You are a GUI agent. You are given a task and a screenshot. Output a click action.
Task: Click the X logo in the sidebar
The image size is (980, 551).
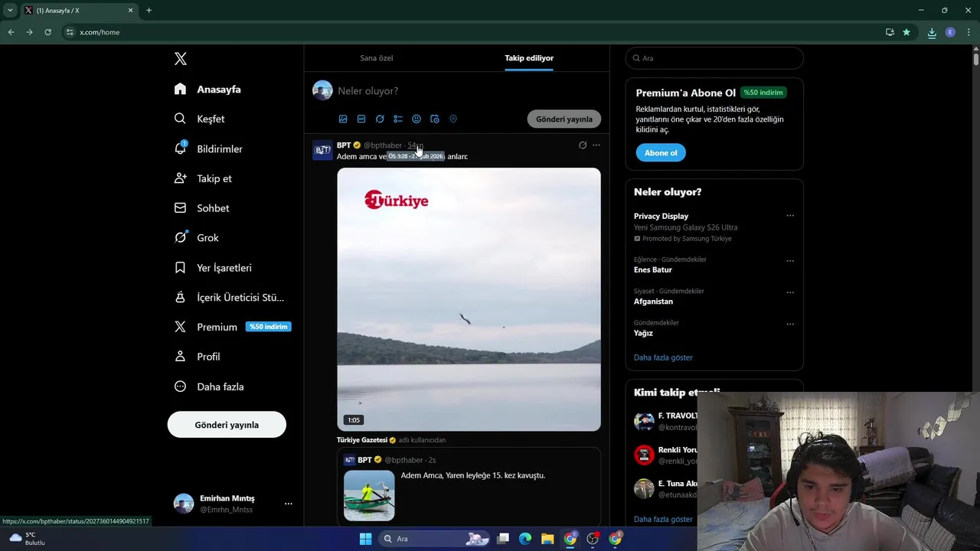point(181,59)
